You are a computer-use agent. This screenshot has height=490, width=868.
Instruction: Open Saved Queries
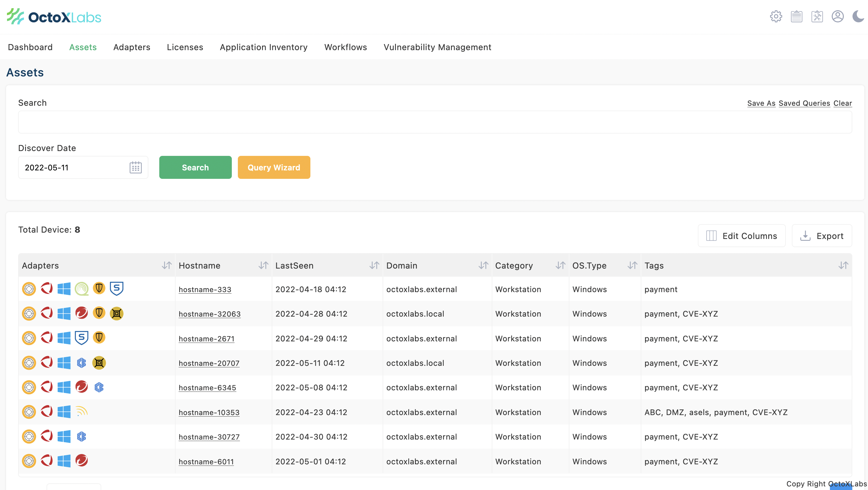(804, 103)
